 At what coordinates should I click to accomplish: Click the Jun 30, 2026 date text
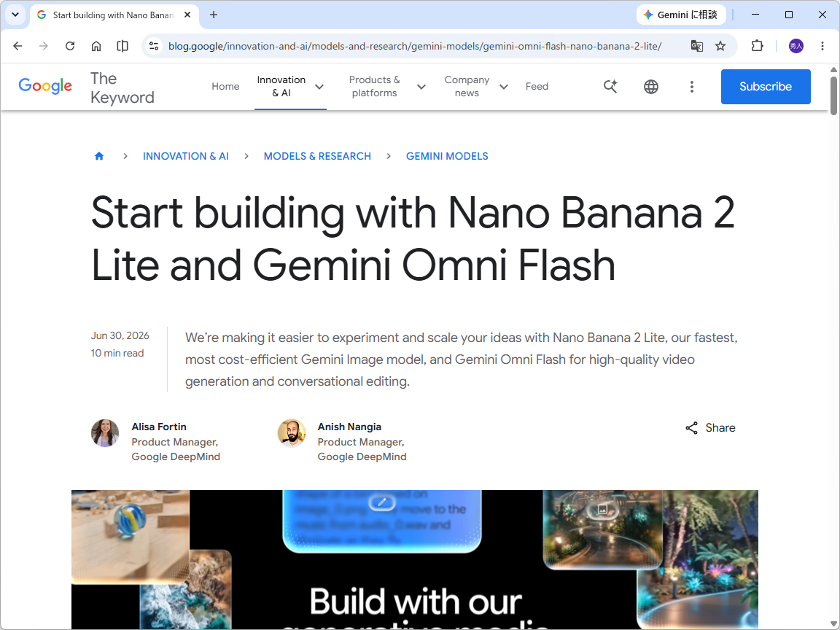tap(120, 335)
